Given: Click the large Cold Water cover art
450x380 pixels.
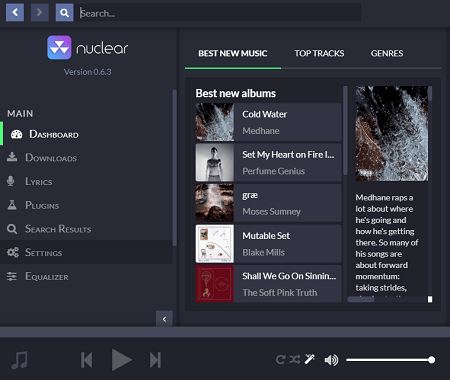Looking at the screenshot, I should (x=392, y=134).
